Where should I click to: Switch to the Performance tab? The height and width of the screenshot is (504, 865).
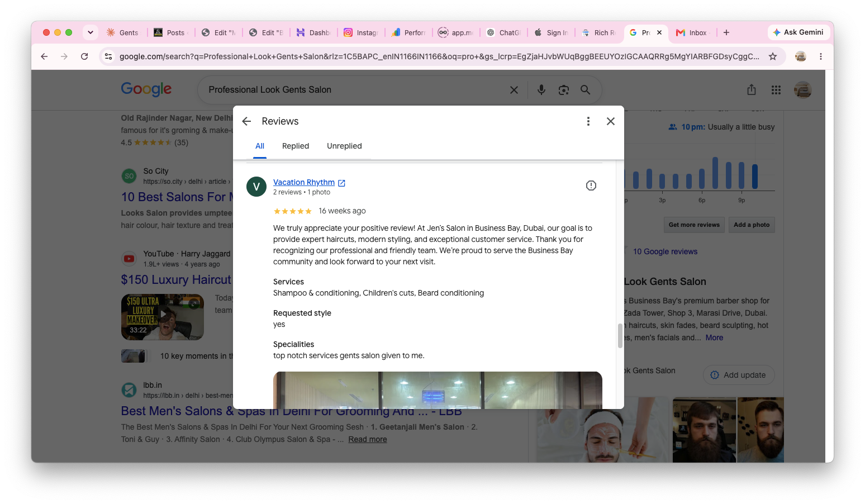click(x=408, y=32)
